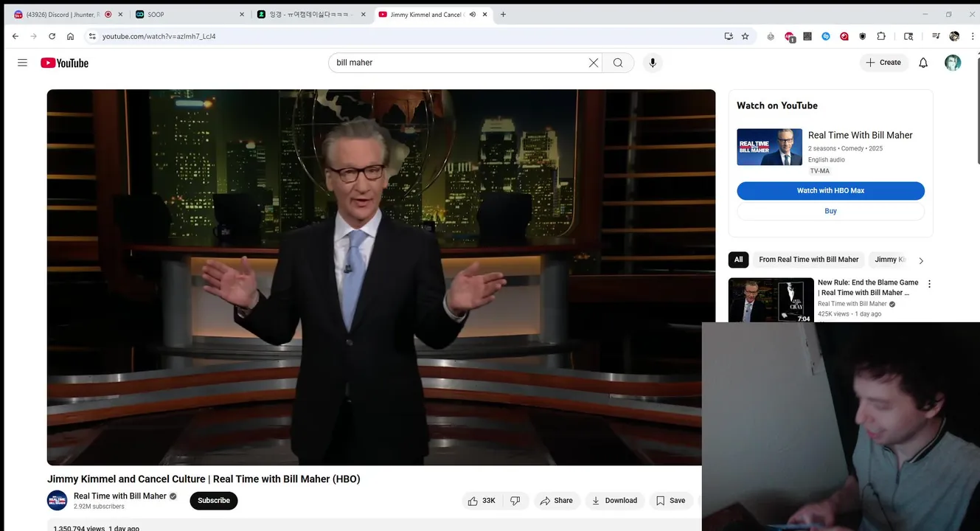This screenshot has height=531, width=980.
Task: Select the All filter chip
Action: pyautogui.click(x=738, y=260)
